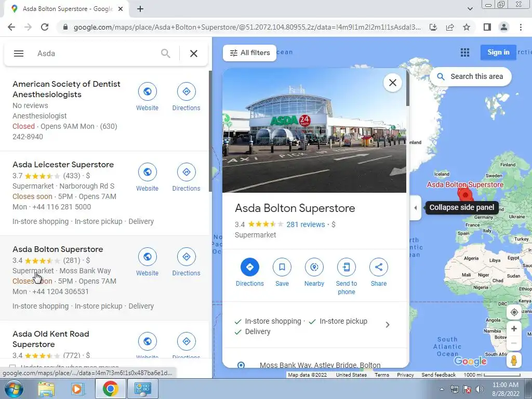This screenshot has width=532, height=399.
Task: Send Asda Bolton Superstore to phone
Action: 347,276
